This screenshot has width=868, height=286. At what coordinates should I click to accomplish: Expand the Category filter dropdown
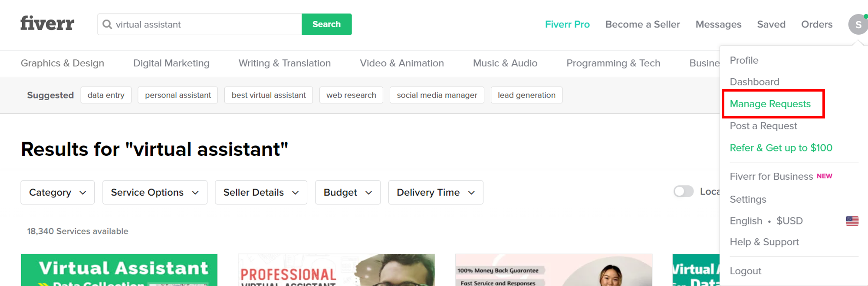[57, 192]
